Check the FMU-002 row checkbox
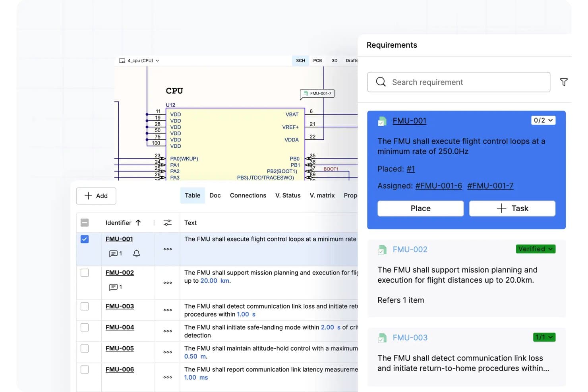Viewport: 588px width, 392px height. [x=85, y=273]
